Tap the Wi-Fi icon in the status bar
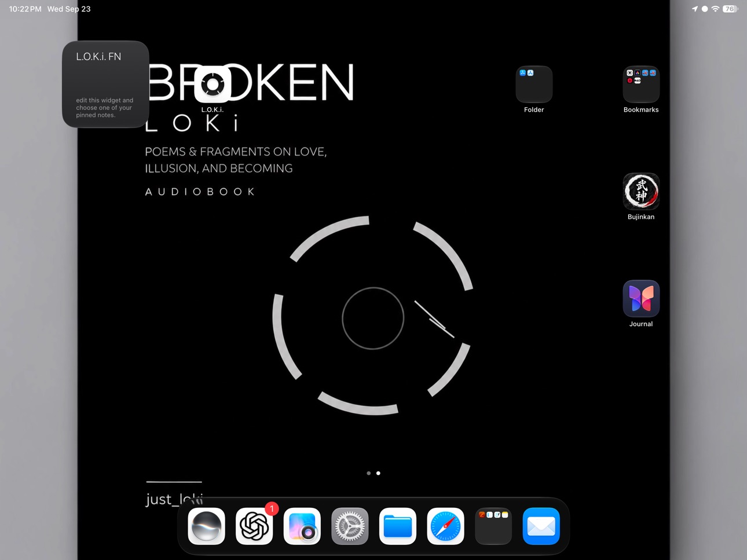 click(x=716, y=9)
